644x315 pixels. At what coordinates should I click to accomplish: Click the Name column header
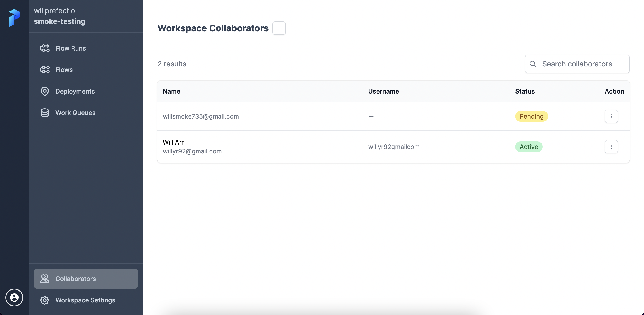pos(171,91)
